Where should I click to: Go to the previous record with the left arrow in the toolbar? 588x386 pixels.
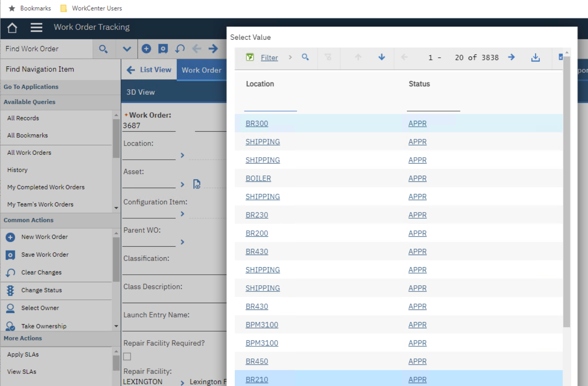(197, 49)
